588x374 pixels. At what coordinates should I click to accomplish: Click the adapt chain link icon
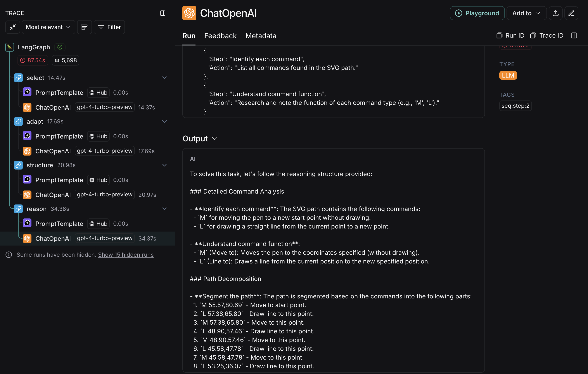(18, 121)
